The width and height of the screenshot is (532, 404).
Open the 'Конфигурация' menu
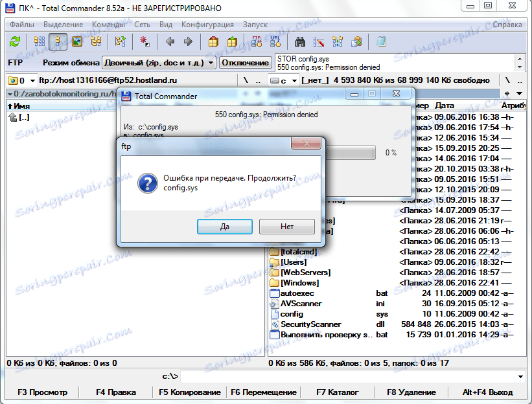point(207,25)
